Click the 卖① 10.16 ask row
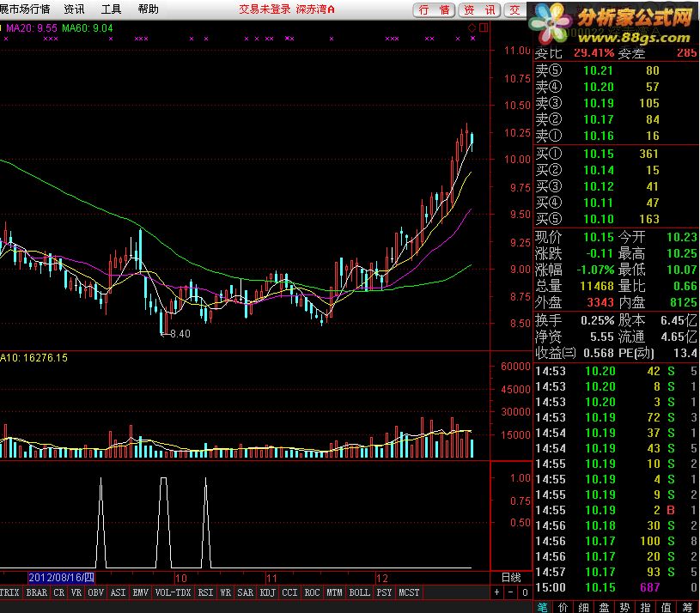Image resolution: width=700 pixels, height=613 pixels. pos(616,136)
